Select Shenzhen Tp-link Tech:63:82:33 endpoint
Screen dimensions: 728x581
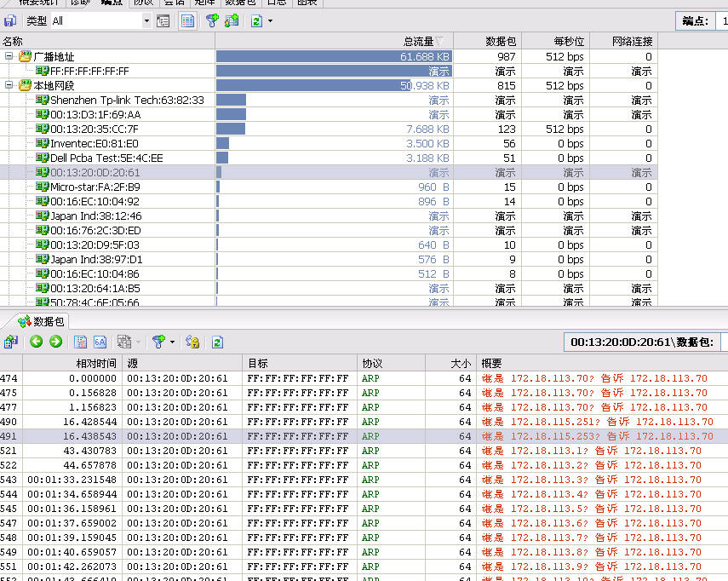[127, 100]
